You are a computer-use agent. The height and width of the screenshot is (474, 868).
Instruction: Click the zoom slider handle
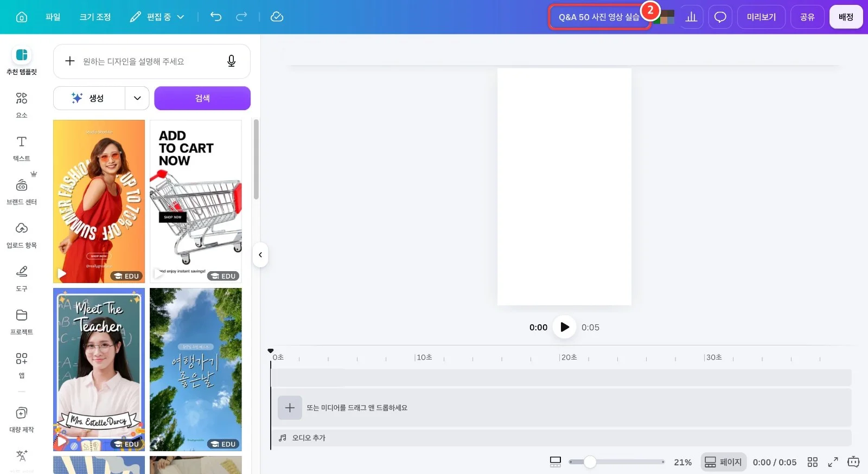click(590, 462)
